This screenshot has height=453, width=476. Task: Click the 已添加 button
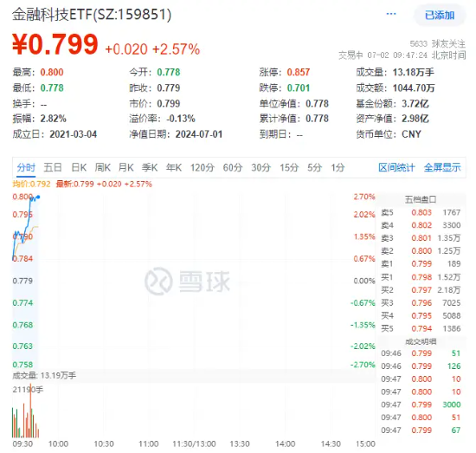440,15
